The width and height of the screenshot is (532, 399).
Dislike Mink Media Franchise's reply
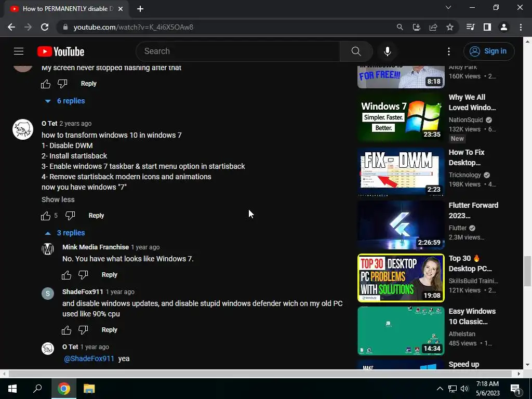point(83,275)
